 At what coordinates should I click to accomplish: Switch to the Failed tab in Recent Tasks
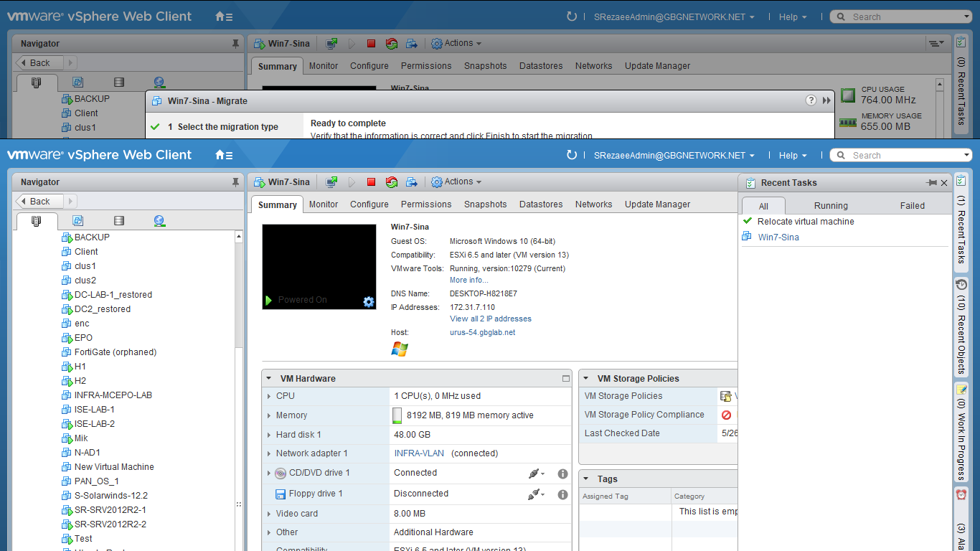(x=913, y=206)
